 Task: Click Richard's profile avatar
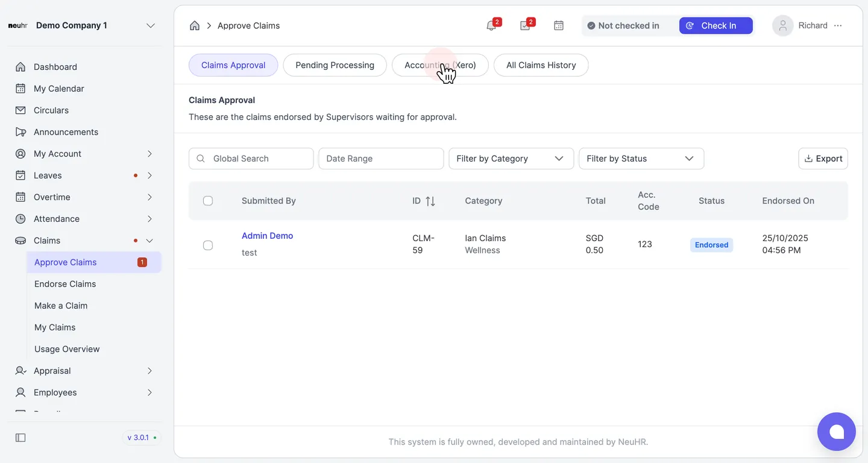coord(782,25)
